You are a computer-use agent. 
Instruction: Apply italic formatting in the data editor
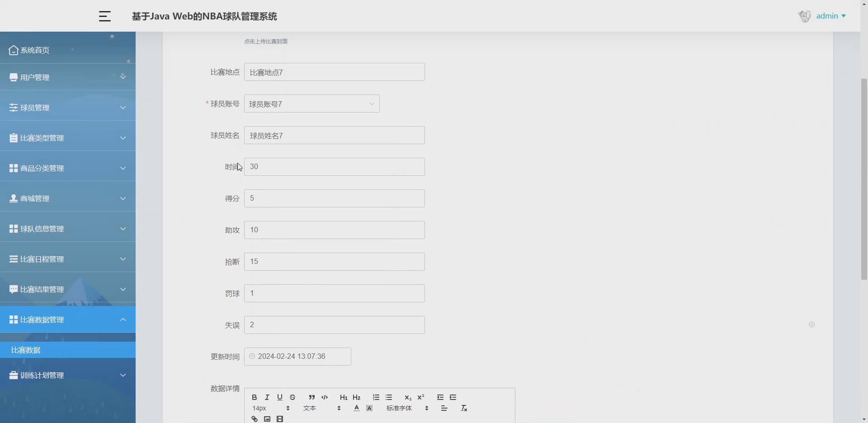[267, 397]
